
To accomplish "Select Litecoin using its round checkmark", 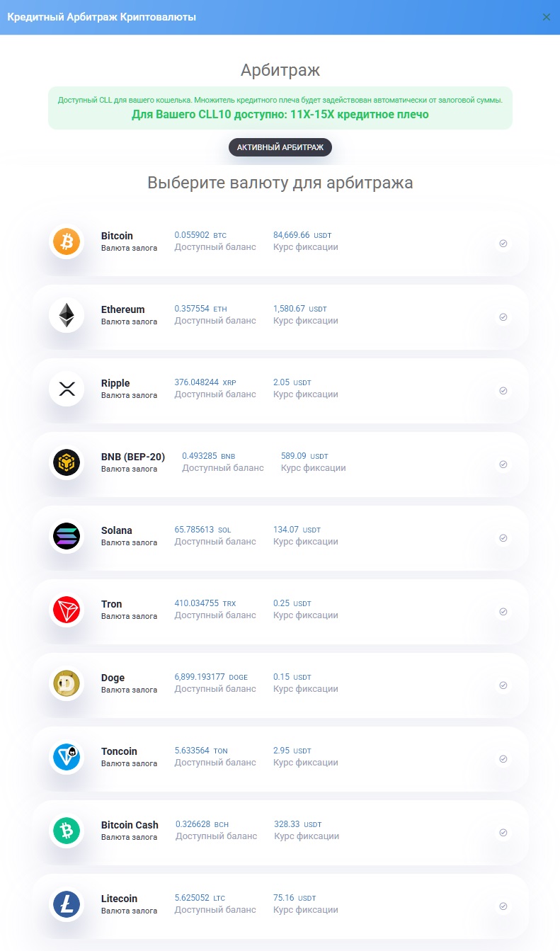I will click(x=503, y=906).
